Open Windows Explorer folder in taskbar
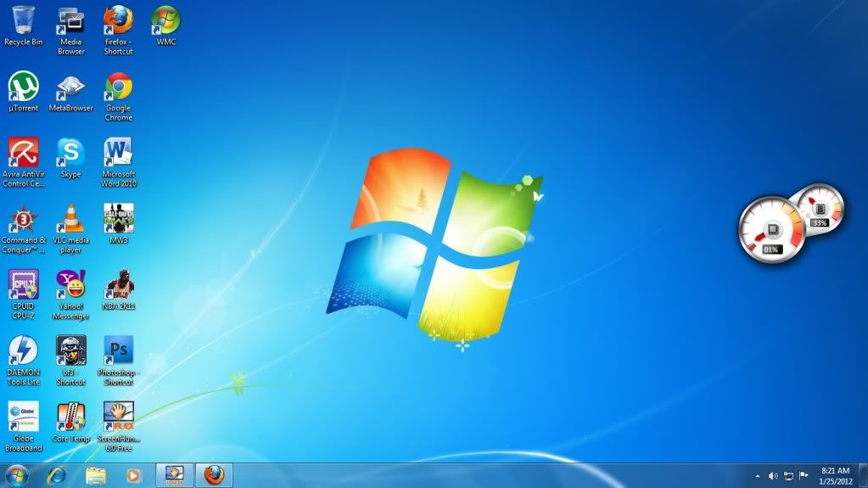The image size is (868, 488). coord(95,475)
